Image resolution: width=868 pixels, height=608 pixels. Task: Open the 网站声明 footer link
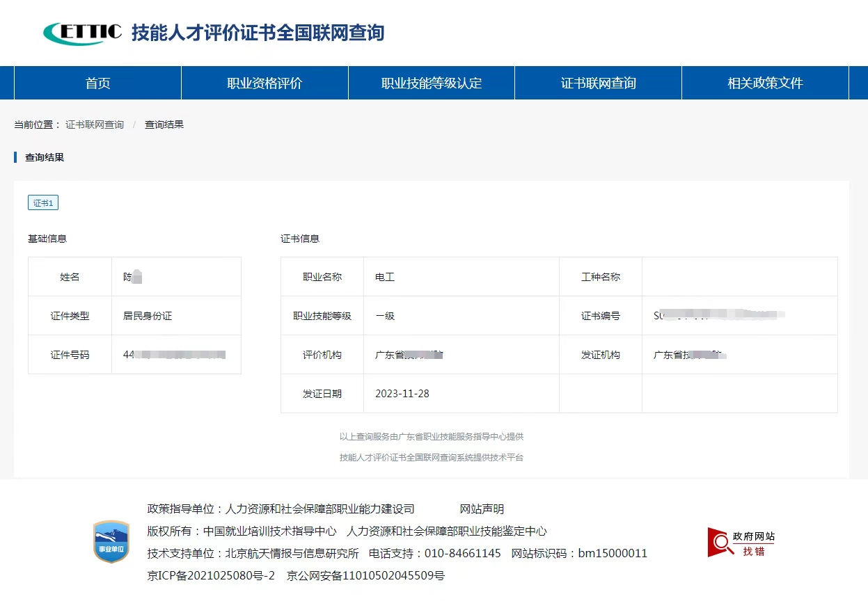tap(482, 509)
